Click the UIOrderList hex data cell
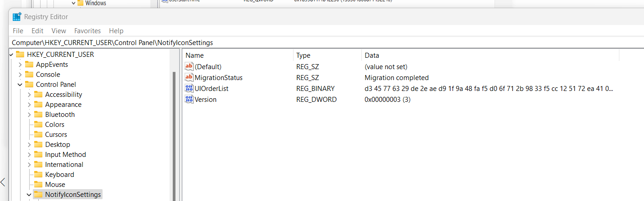This screenshot has width=644, height=201. coord(489,88)
